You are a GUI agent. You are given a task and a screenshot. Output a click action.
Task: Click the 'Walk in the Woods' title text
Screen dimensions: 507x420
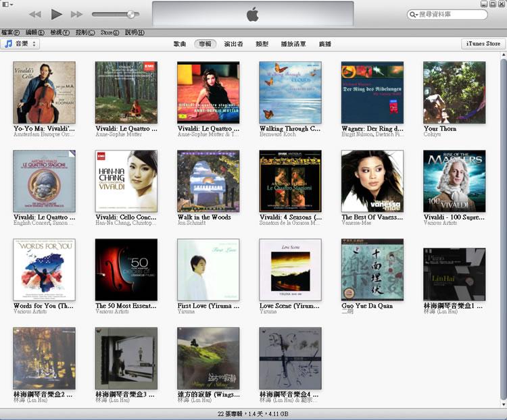coord(204,217)
